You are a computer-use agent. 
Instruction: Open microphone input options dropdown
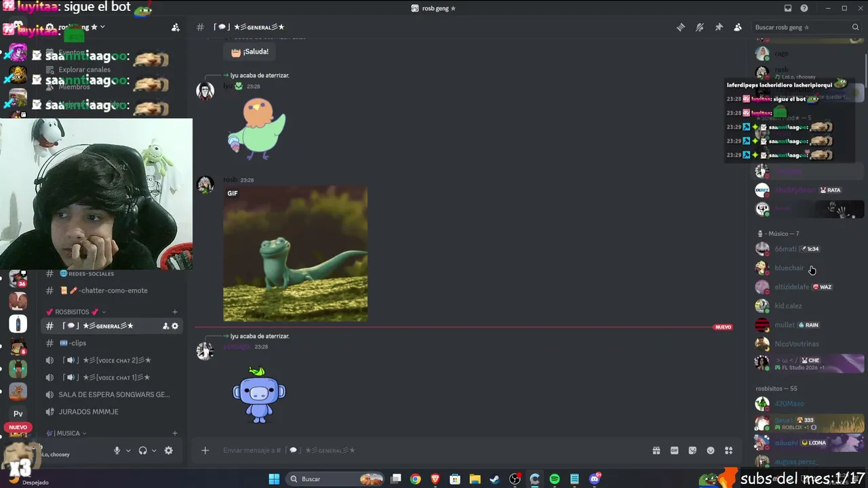(128, 451)
